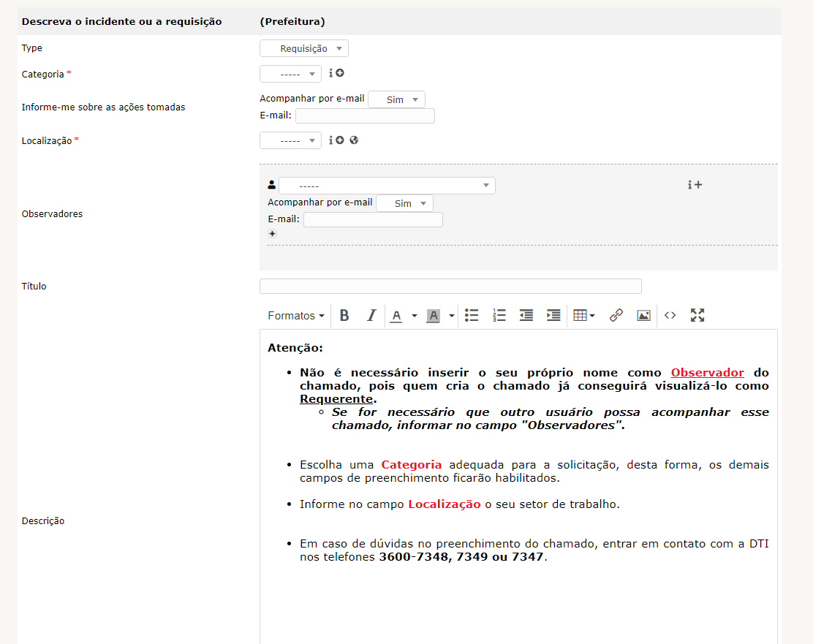Viewport: 813px width, 644px height.
Task: Open Acompanhar por e-mail dropdown under Informe-me
Action: [x=397, y=99]
